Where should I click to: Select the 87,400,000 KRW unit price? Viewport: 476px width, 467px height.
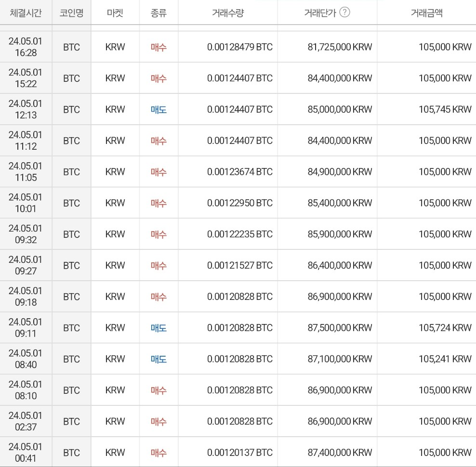pyautogui.click(x=340, y=453)
